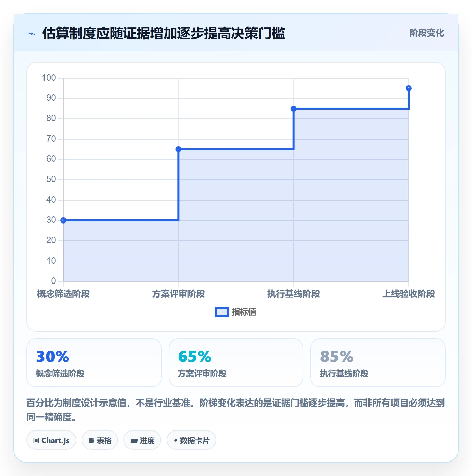Image resolution: width=472 pixels, height=476 pixels.
Task: Select the 85 data point at 执行基线阶段
Action: coord(294,109)
